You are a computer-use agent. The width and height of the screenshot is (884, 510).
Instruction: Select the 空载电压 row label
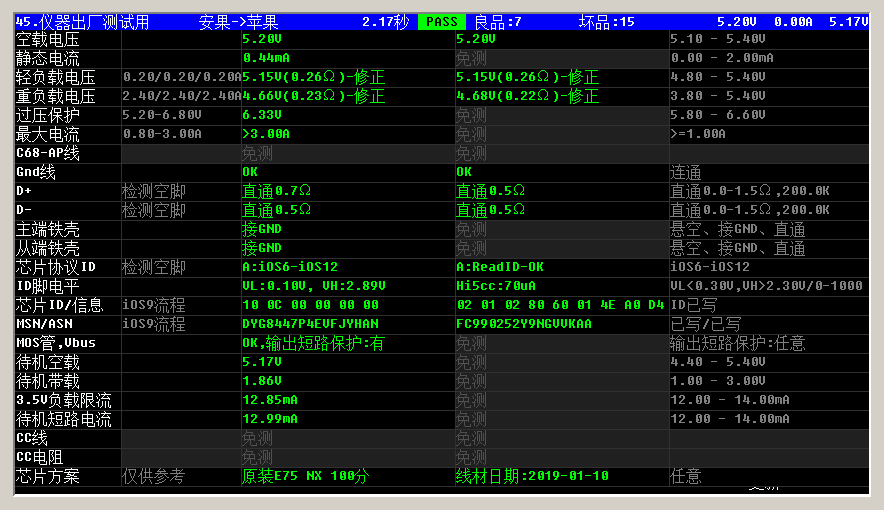point(48,39)
